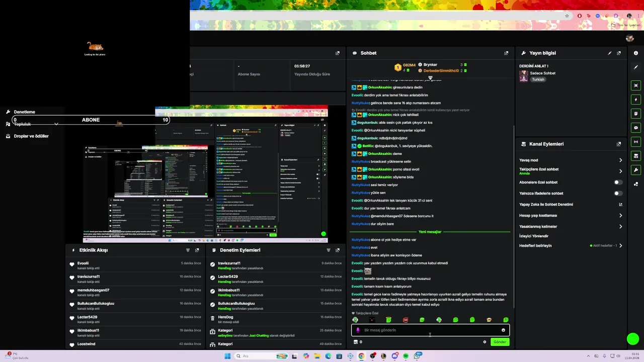Pop out the stream stats panel above preview
This screenshot has width=644, height=362.
coord(337,53)
